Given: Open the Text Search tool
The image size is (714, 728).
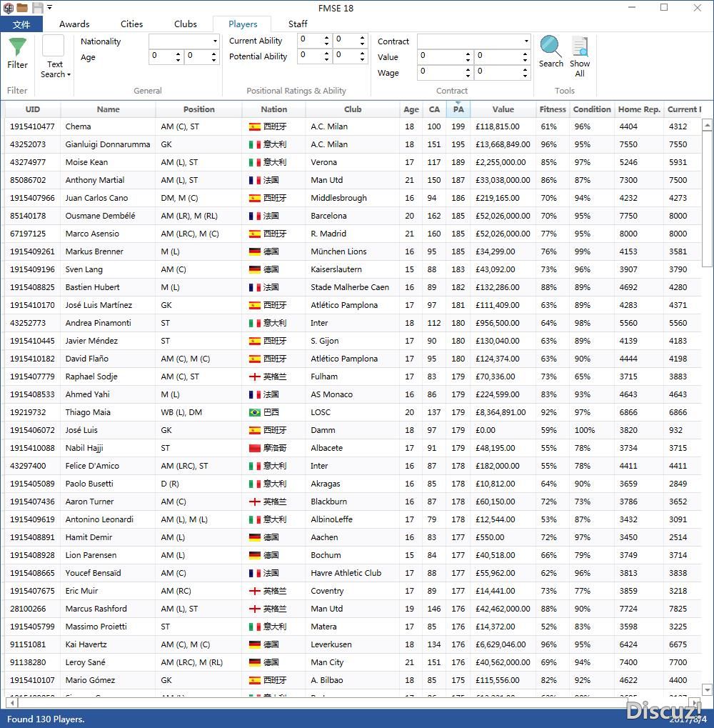Looking at the screenshot, I should (55, 57).
